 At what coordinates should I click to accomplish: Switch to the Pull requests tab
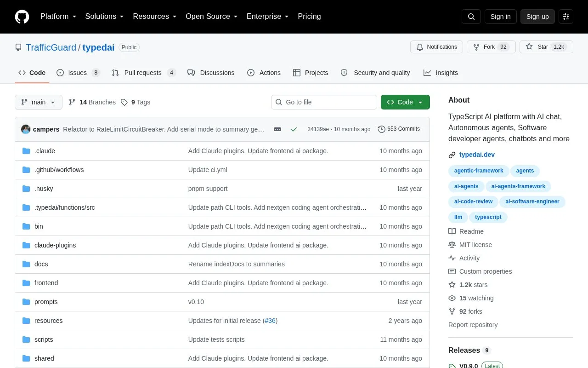coord(143,73)
